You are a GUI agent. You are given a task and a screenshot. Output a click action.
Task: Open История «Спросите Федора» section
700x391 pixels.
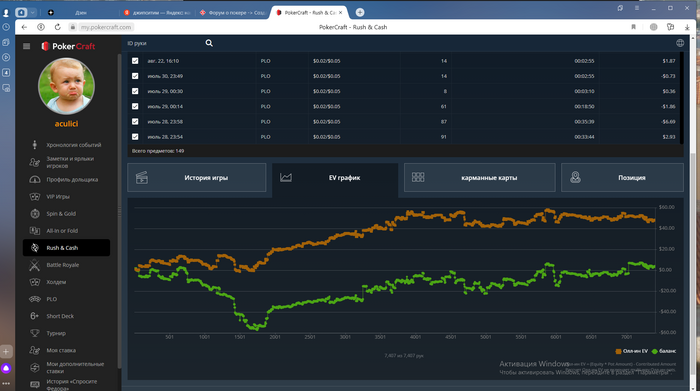pos(67,385)
